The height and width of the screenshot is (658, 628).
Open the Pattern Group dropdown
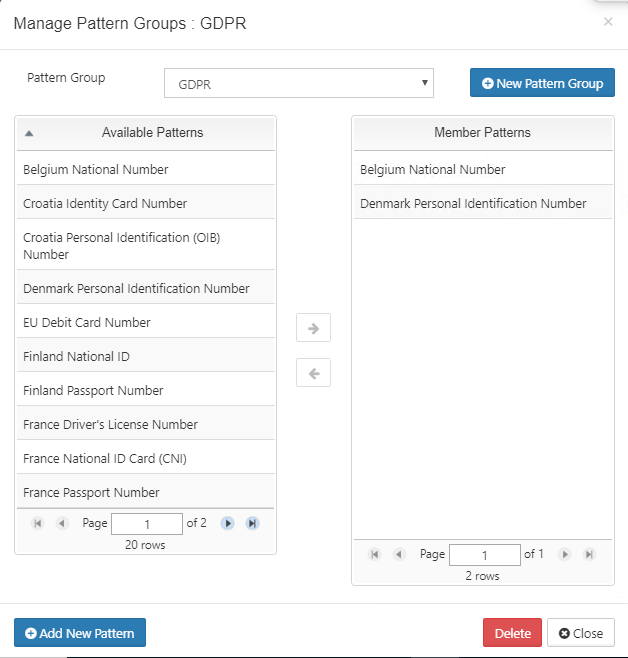[x=298, y=84]
